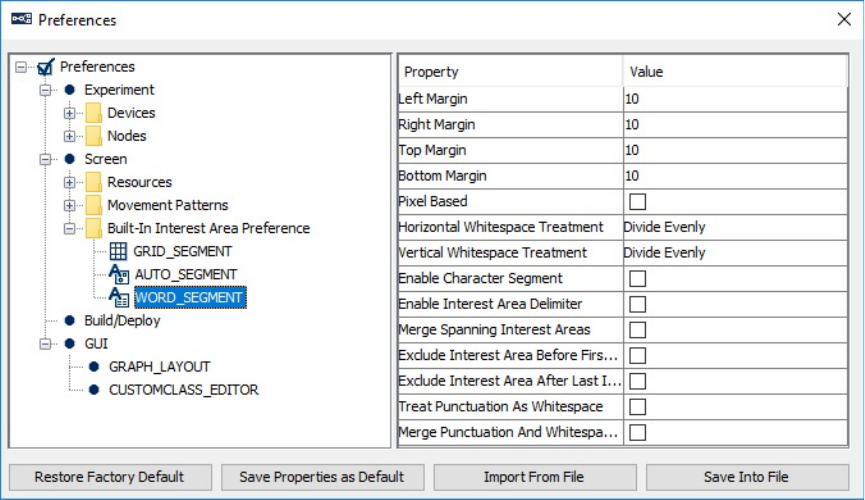Expand the Movement Patterns folder
Screen dimensions: 865x500
click(70, 205)
